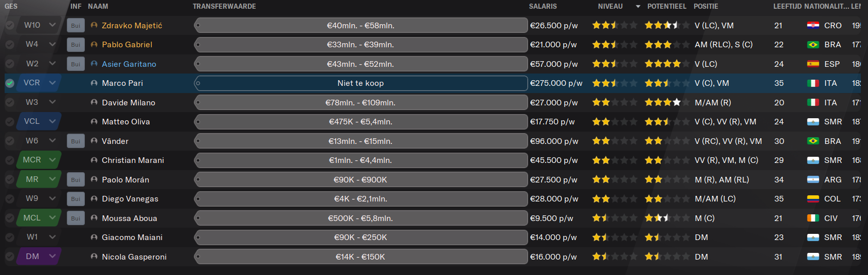Click the 'Bui' badge for Vânder

pyautogui.click(x=76, y=141)
